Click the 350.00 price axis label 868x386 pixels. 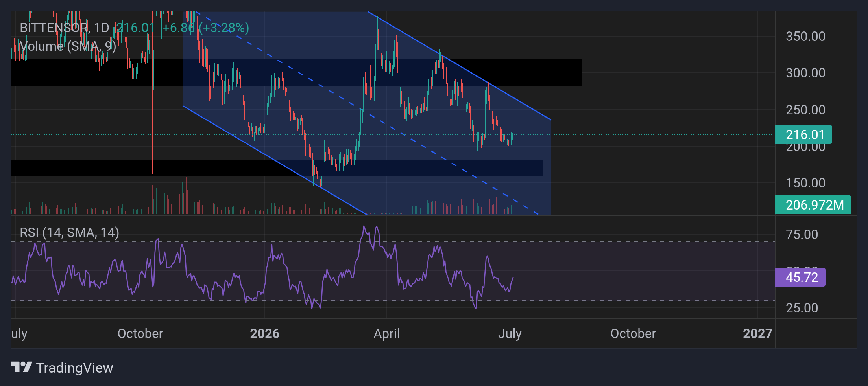(805, 37)
